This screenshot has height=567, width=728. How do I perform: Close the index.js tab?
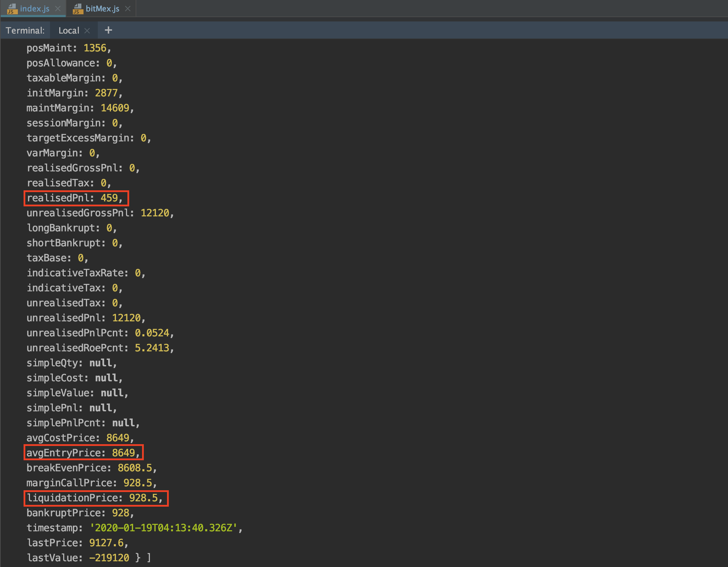coord(58,9)
